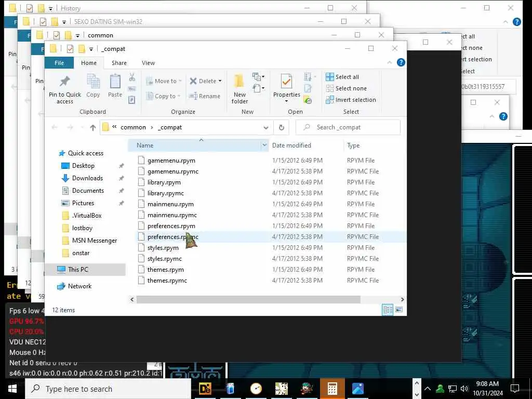
Task: Click the Search _compat input field
Action: tap(348, 127)
